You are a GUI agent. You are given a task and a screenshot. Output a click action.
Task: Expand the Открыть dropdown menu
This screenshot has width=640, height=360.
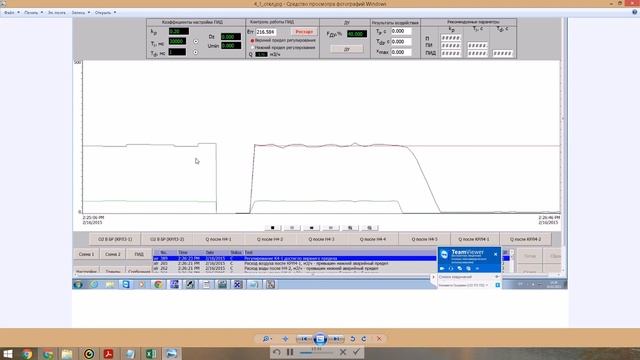[x=105, y=13]
